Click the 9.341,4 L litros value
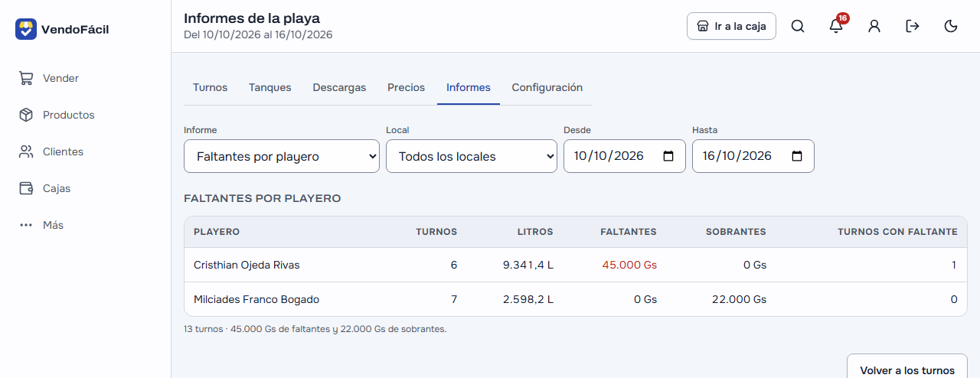This screenshot has height=378, width=980. [528, 265]
